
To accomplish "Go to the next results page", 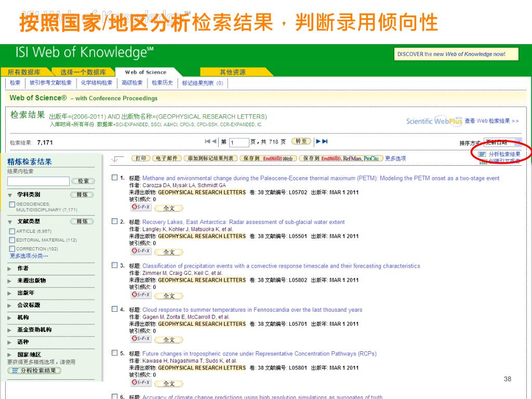I will [318, 141].
